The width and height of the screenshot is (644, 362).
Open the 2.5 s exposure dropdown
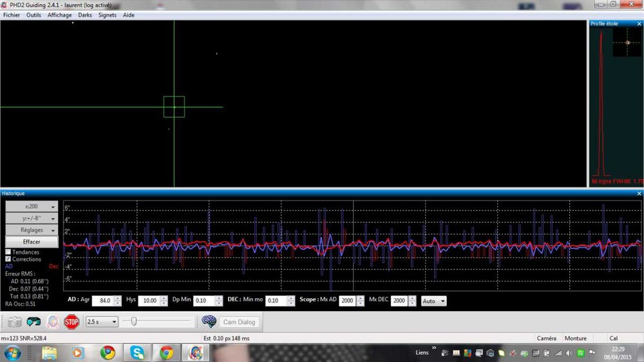click(102, 321)
